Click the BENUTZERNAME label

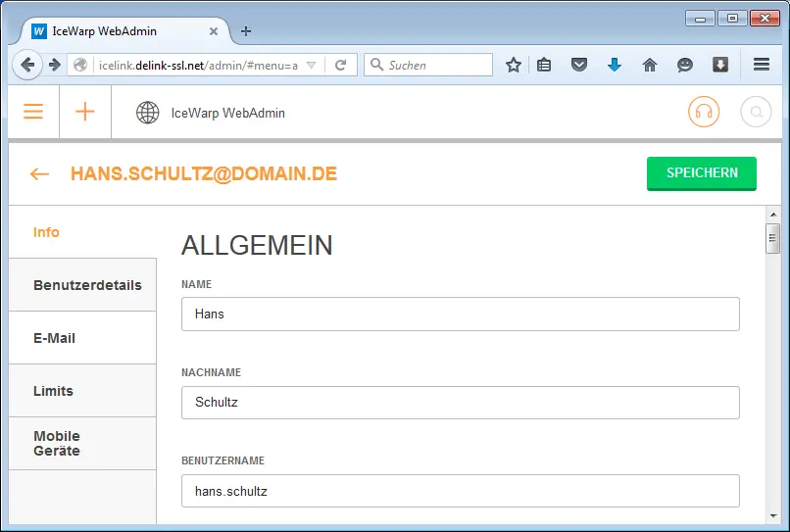(222, 460)
